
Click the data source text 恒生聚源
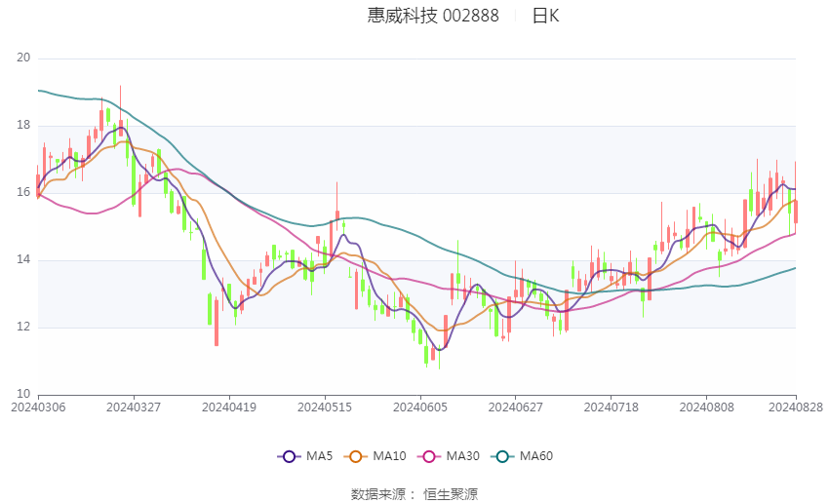[451, 494]
